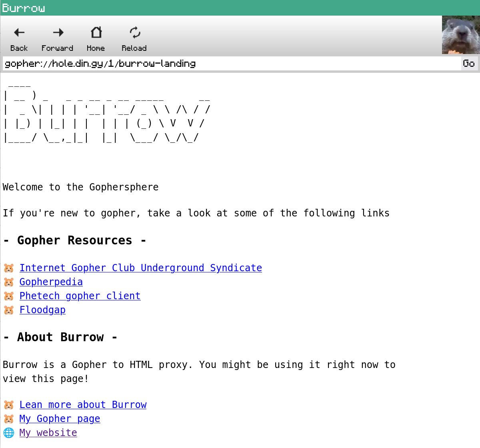This screenshot has height=448, width=480.
Task: Click the hamster icon beside My Gopher page
Action: pos(9,419)
